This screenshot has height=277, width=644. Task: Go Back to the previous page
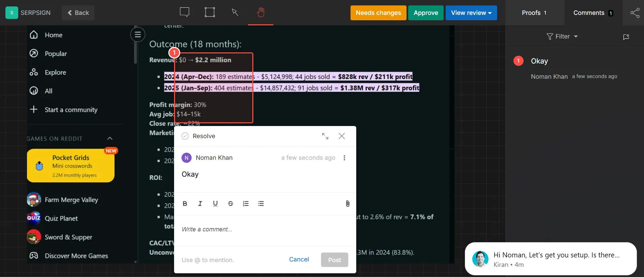[78, 13]
